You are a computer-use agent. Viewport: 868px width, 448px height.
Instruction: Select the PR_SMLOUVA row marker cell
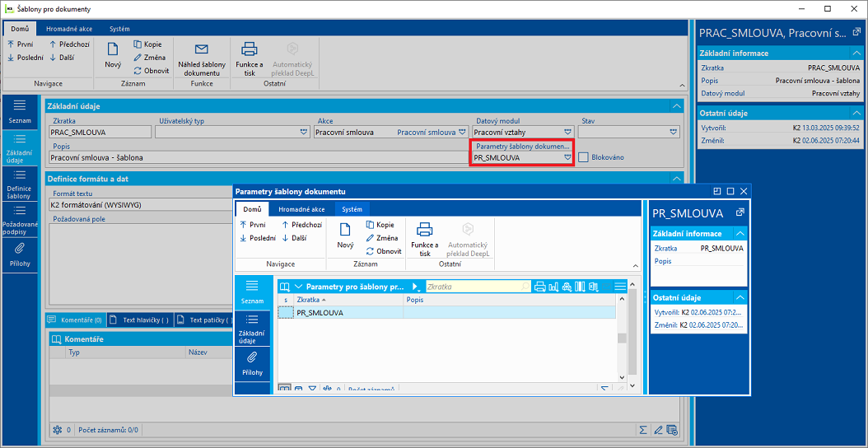pyautogui.click(x=285, y=313)
